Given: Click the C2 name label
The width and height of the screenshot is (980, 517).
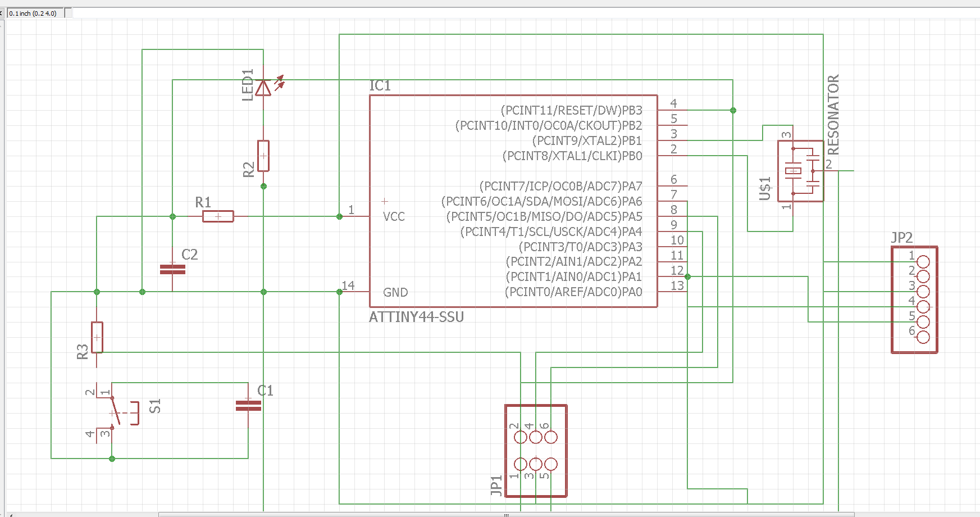Looking at the screenshot, I should 190,255.
